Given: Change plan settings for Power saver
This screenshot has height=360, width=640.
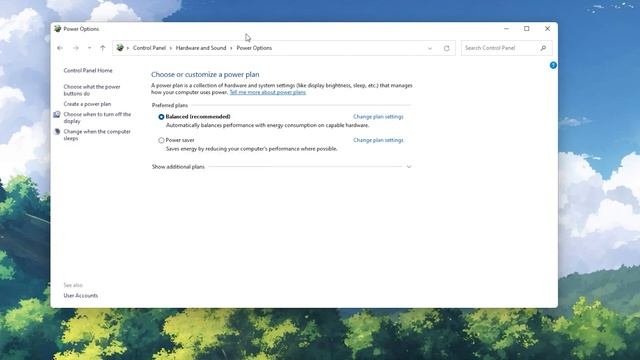Looking at the screenshot, I should click(x=378, y=140).
